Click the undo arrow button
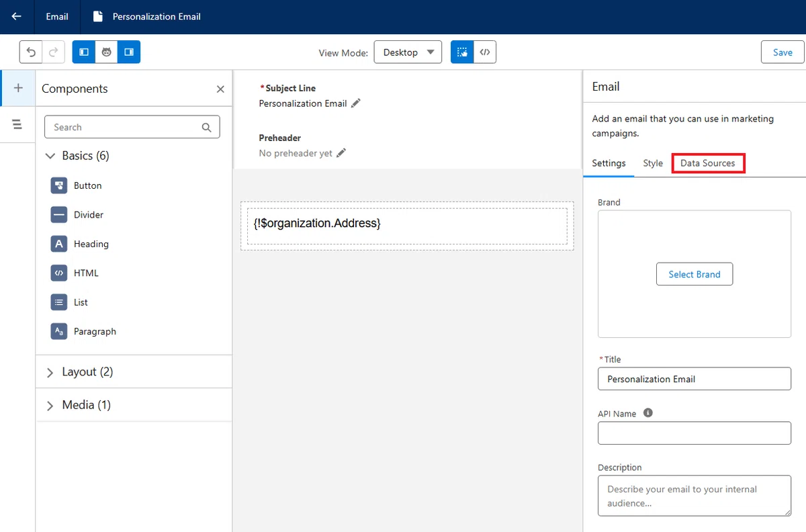806x532 pixels. [x=31, y=52]
